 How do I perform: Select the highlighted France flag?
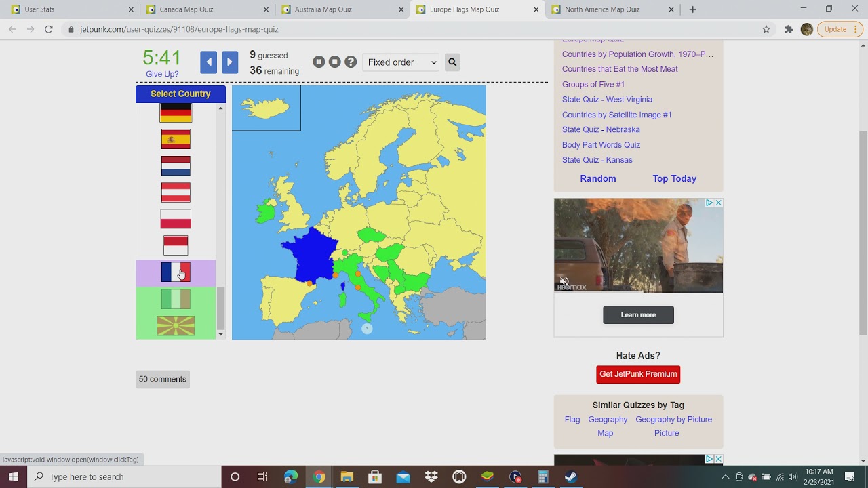(x=176, y=272)
